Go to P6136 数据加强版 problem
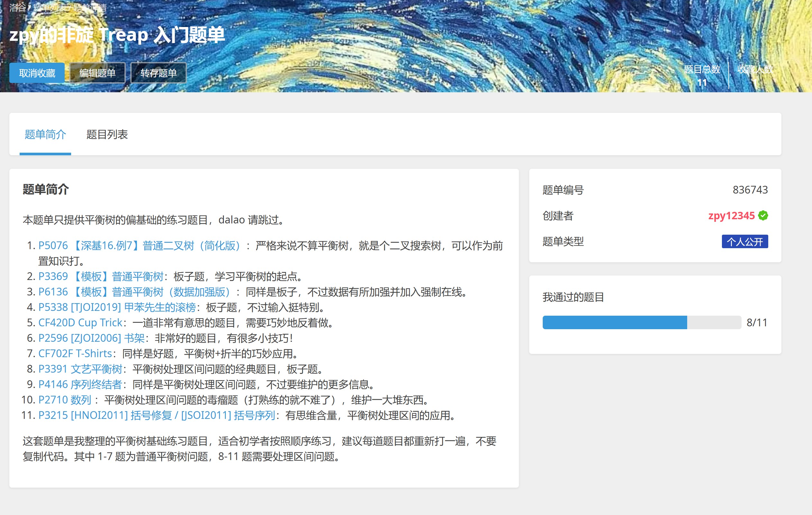812x515 pixels. pyautogui.click(x=134, y=292)
